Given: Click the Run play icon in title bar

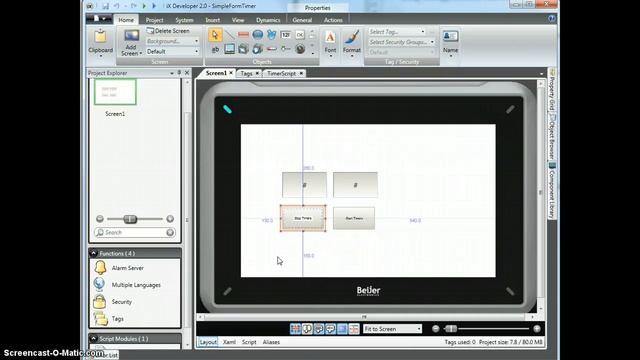Looking at the screenshot, I should (x=144, y=6).
